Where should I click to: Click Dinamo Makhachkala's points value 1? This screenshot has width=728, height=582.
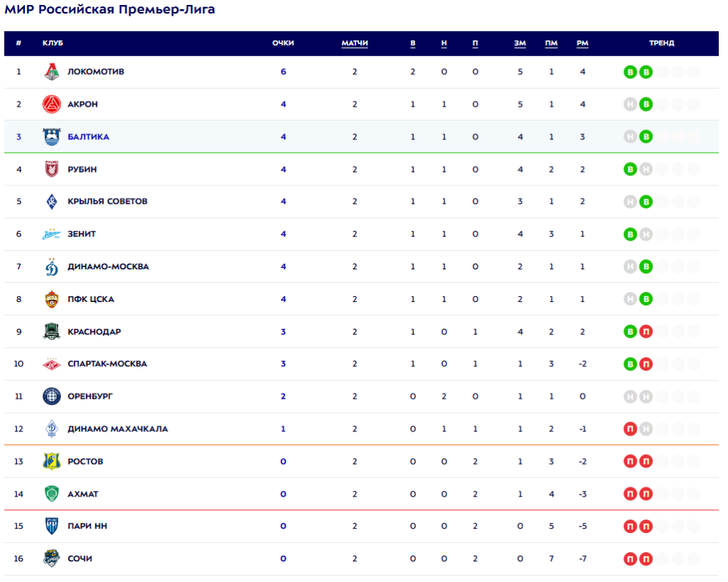click(283, 429)
